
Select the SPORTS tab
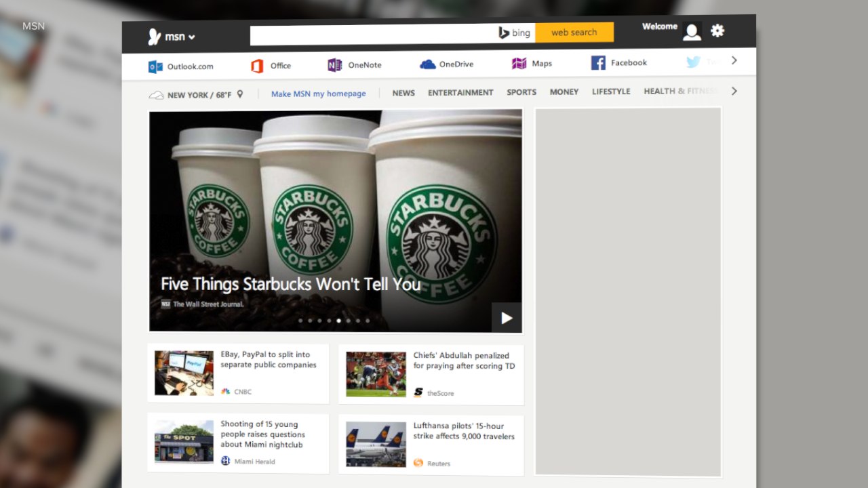521,92
